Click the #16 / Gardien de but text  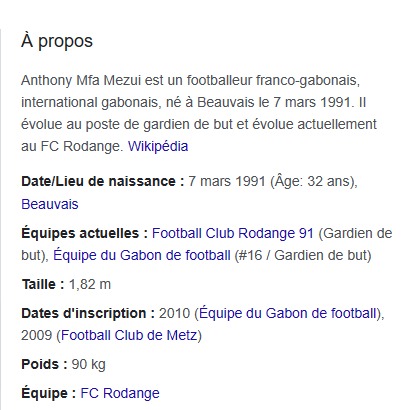tap(303, 255)
